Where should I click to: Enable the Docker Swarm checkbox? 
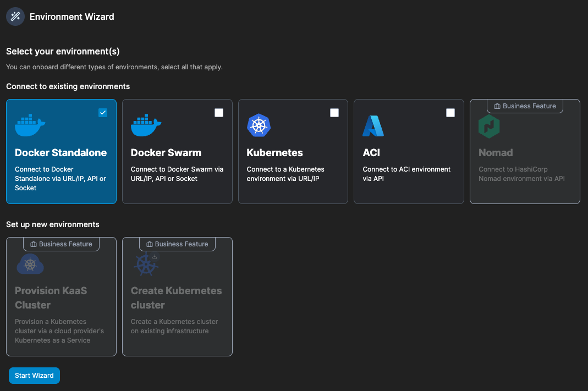coord(219,113)
